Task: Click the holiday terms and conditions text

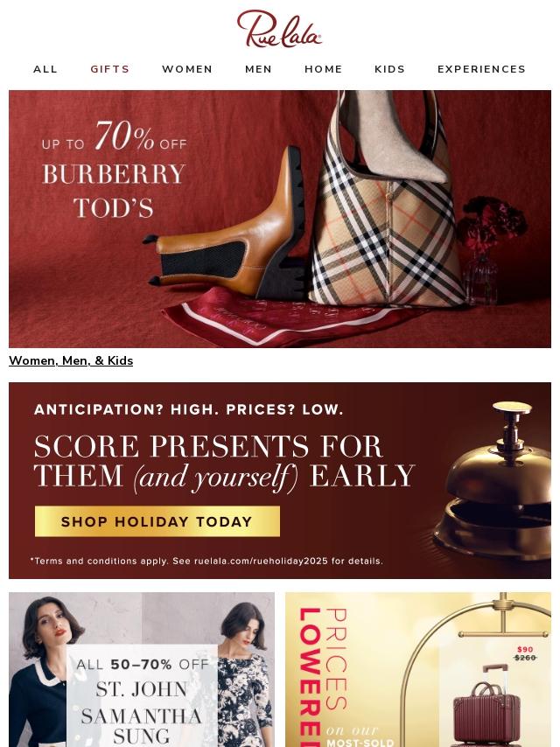Action: coord(206,561)
